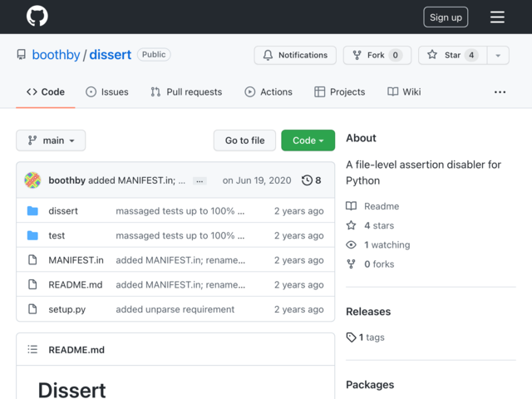532x399 pixels.
Task: Click boothby's colorful avatar image
Action: pyautogui.click(x=32, y=180)
